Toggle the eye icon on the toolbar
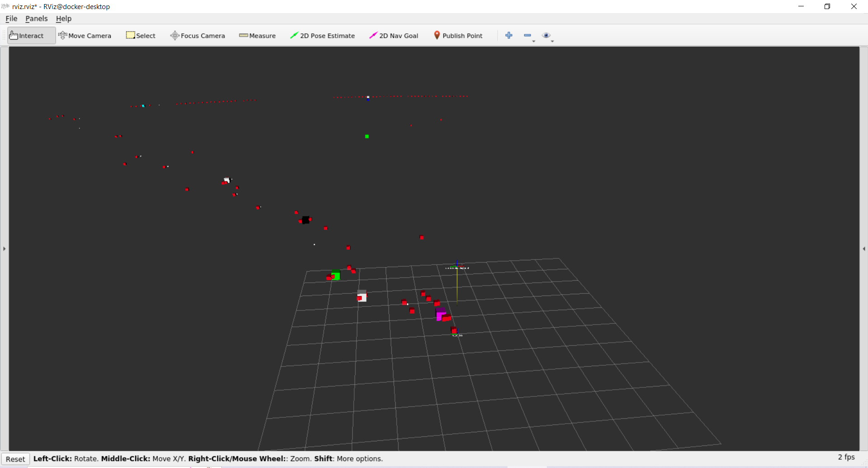Image resolution: width=868 pixels, height=468 pixels. (547, 35)
